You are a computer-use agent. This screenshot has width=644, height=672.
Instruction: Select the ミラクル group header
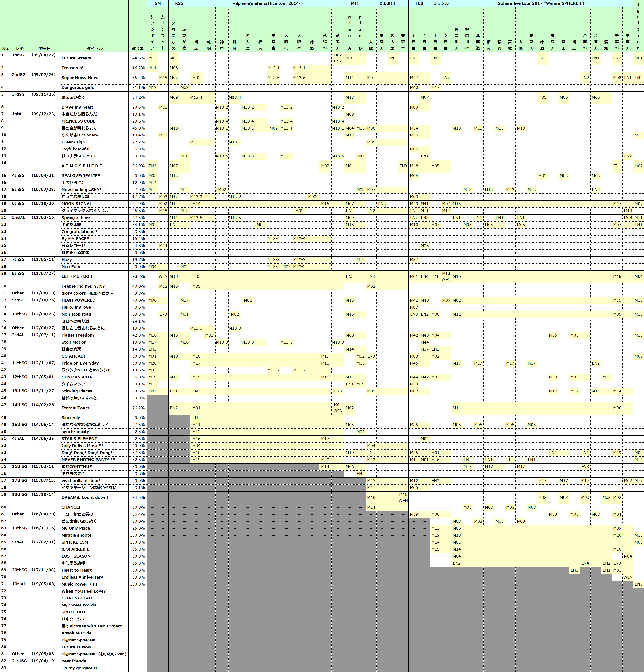[440, 3]
